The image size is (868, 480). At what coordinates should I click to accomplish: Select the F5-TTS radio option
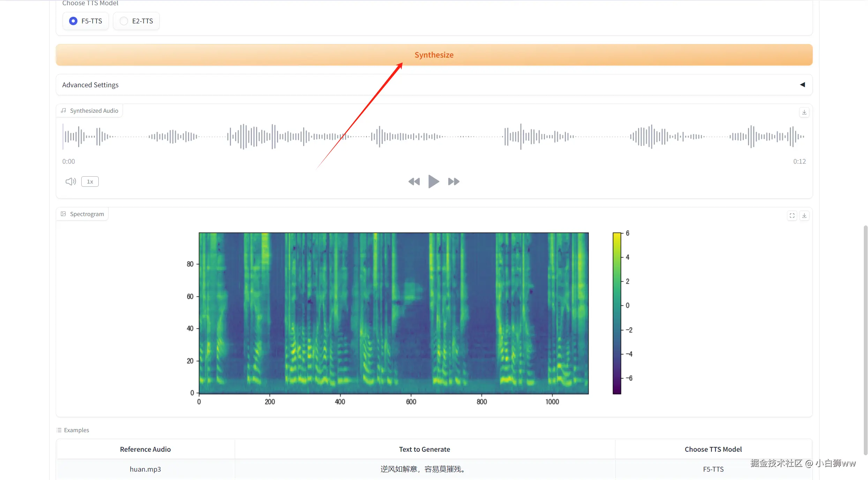coord(73,21)
